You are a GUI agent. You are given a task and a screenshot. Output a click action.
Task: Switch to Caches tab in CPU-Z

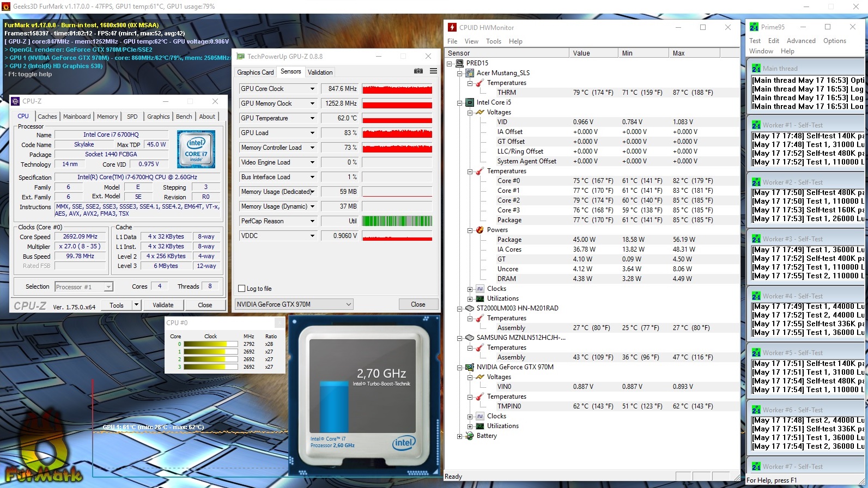47,117
